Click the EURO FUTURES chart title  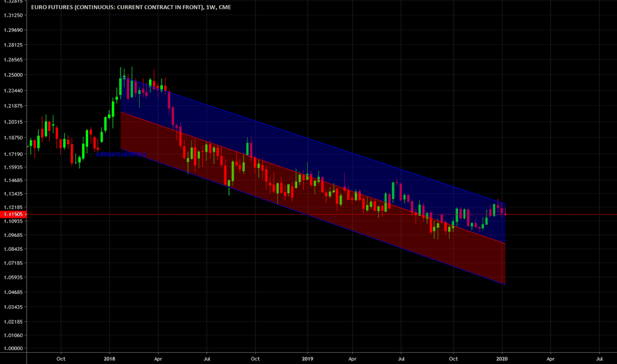[131, 7]
